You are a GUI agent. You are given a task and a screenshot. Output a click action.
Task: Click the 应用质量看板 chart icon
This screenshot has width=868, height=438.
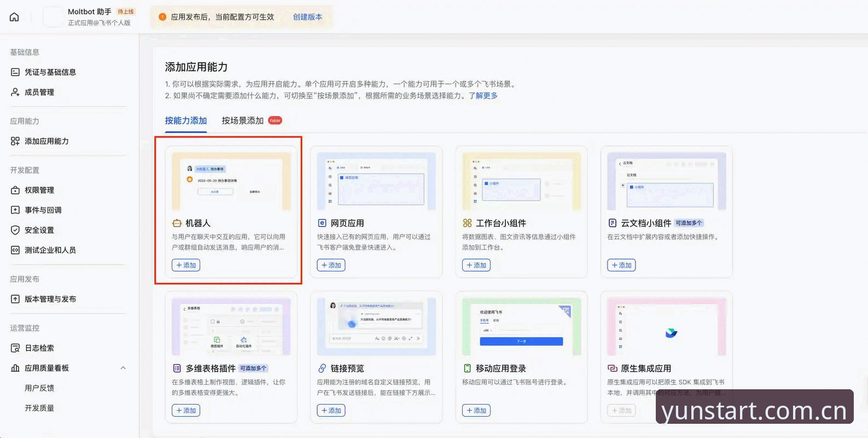[15, 368]
